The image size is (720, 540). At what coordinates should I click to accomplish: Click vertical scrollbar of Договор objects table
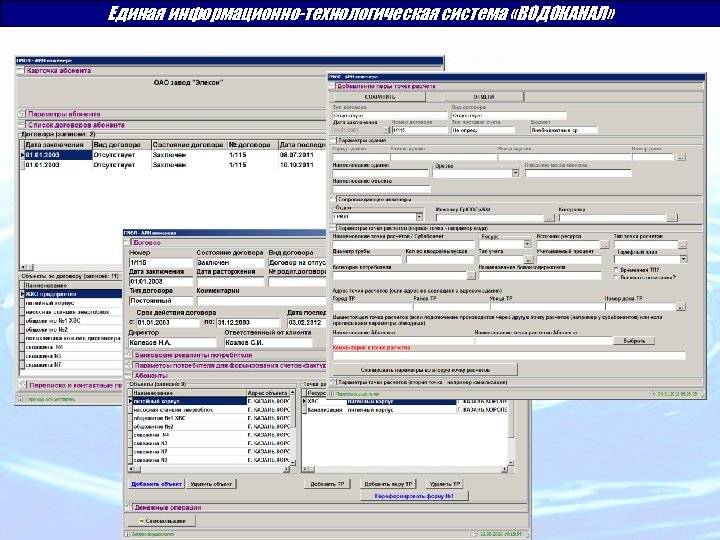coord(293,427)
